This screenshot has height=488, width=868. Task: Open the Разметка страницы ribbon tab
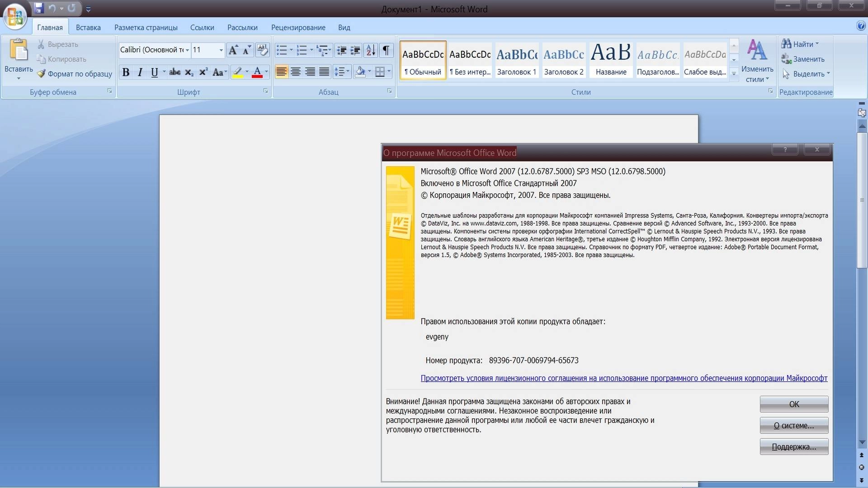point(146,28)
